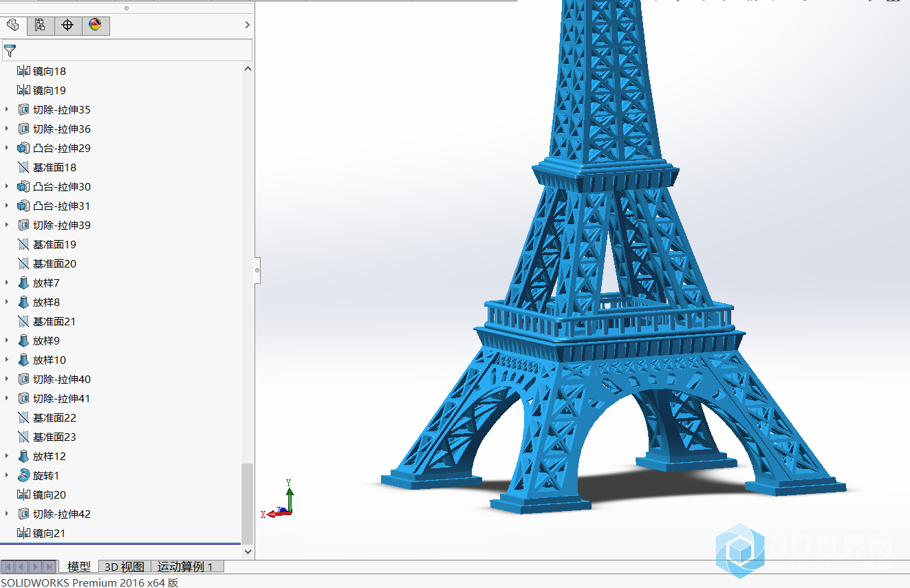This screenshot has height=588, width=910.
Task: Select the 基准面22 plane icon
Action: click(24, 417)
